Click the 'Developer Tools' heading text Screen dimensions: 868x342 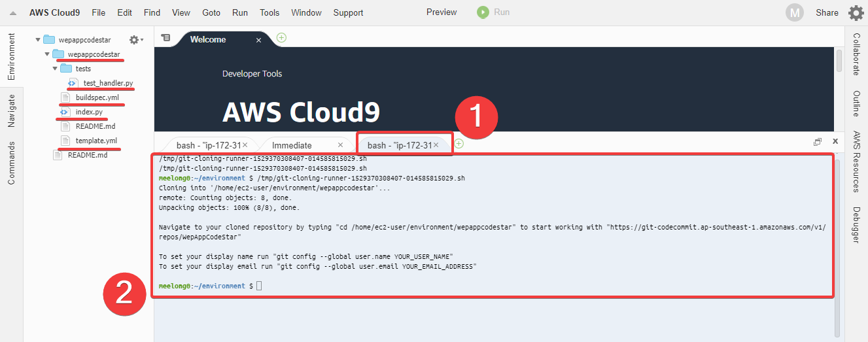tap(252, 74)
